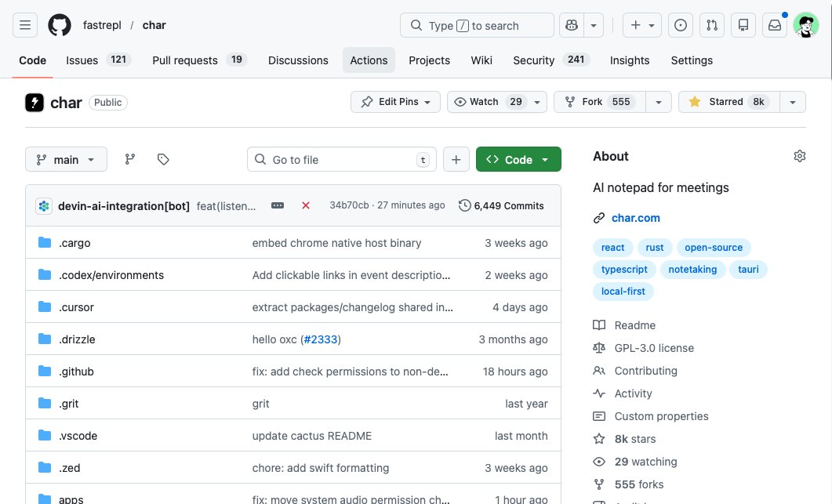
Task: Open the Edit Pins dropdown
Action: coord(395,102)
